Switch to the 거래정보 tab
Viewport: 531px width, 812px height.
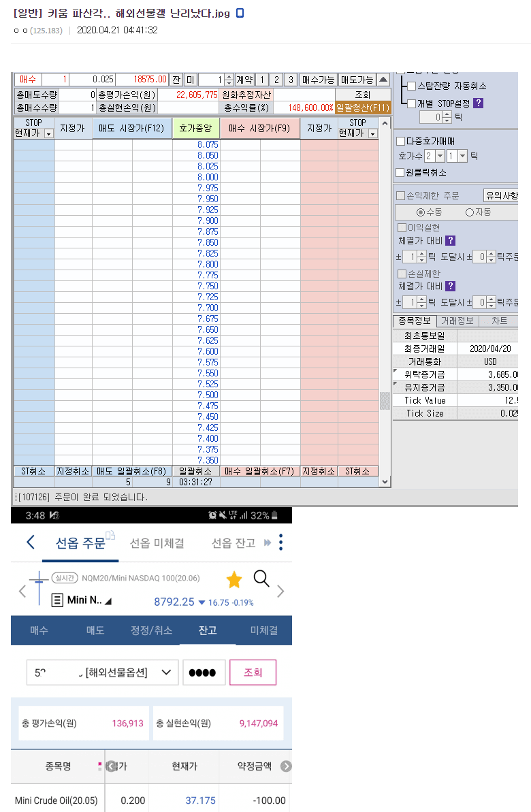coord(457,321)
